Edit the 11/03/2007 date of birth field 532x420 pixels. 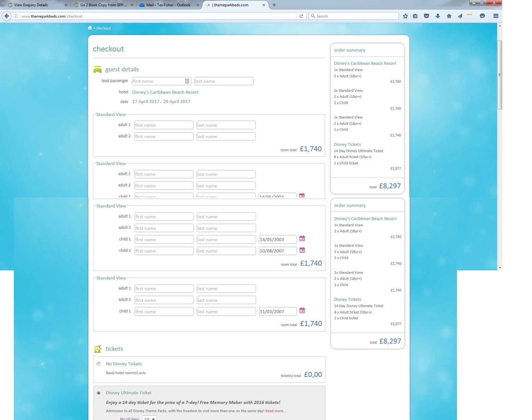[x=278, y=311]
